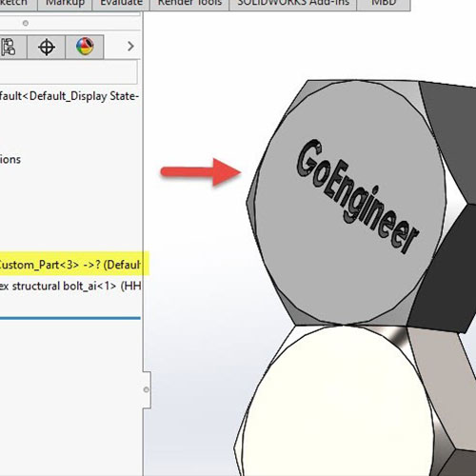Open the DisplayManager color ball tab
This screenshot has width=476, height=476.
pyautogui.click(x=85, y=47)
